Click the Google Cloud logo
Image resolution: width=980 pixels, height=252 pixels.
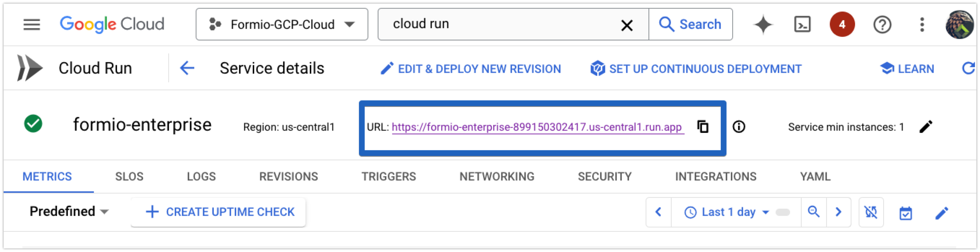[112, 24]
